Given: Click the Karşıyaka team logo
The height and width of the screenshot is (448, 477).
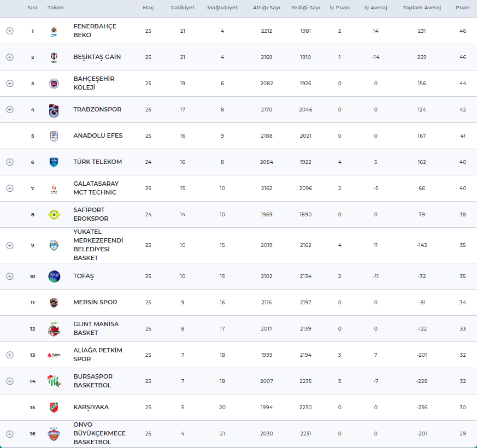Looking at the screenshot, I should click(54, 408).
